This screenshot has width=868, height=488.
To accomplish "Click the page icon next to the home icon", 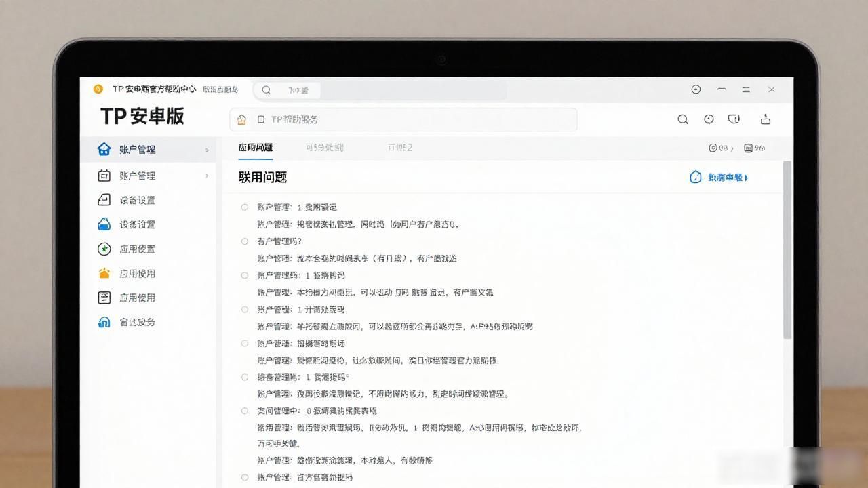I will point(260,119).
